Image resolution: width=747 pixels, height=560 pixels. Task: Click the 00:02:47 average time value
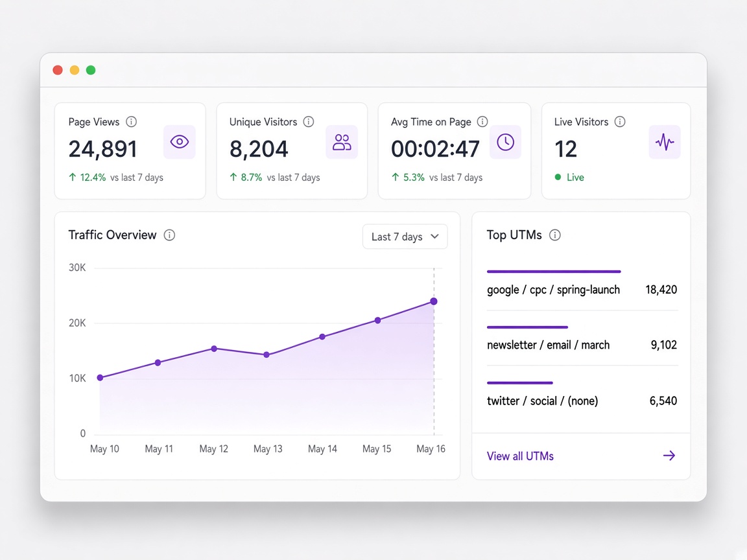[x=435, y=149]
